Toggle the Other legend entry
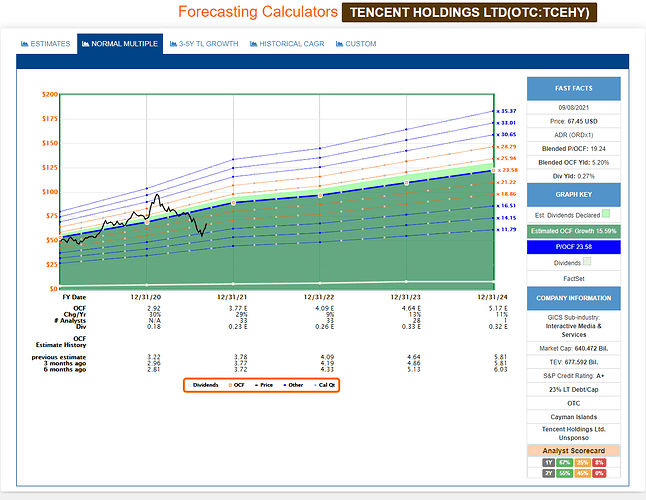646x500 pixels. coord(293,385)
